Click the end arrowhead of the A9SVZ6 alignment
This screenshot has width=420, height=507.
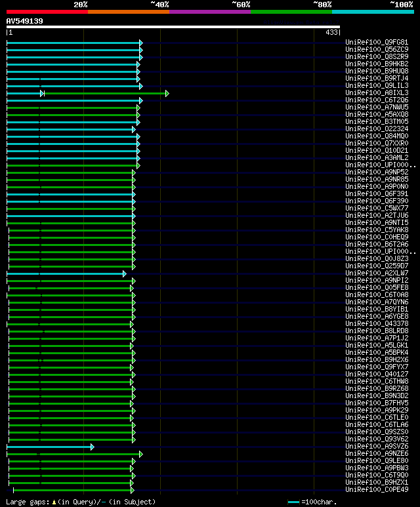[93, 447]
